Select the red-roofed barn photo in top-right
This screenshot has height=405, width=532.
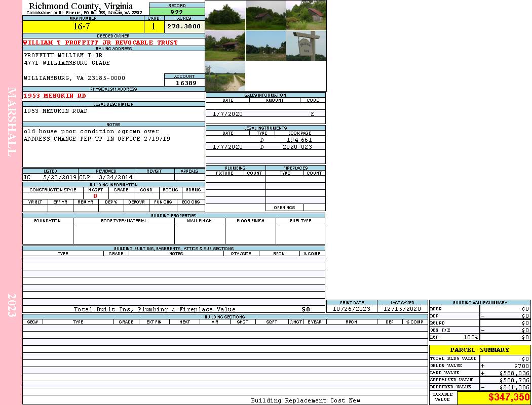pyautogui.click(x=306, y=15)
